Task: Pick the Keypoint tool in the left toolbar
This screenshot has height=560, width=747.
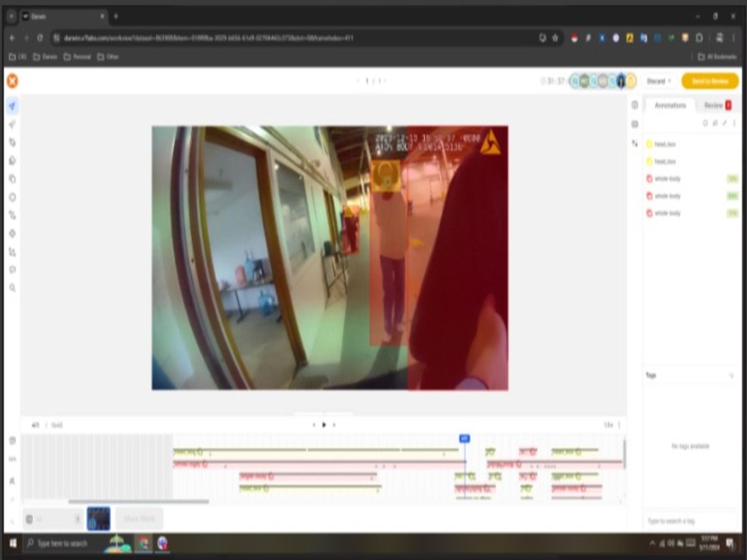Action: pos(13,233)
